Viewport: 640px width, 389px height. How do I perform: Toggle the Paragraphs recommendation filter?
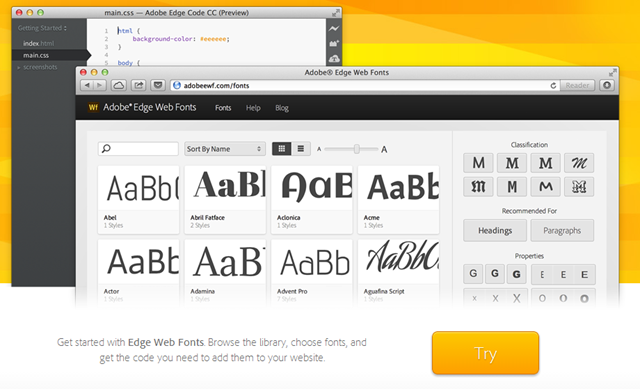coord(562,231)
